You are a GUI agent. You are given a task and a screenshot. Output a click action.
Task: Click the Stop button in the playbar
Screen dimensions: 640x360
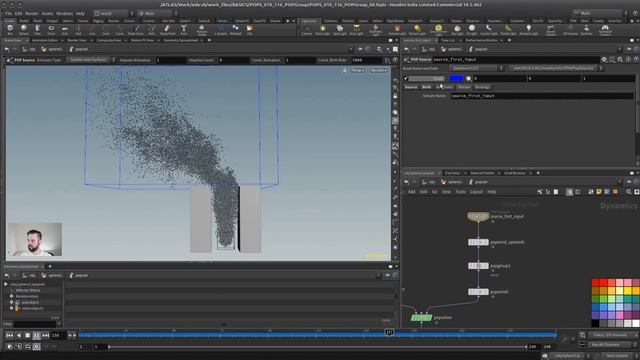coord(27,335)
